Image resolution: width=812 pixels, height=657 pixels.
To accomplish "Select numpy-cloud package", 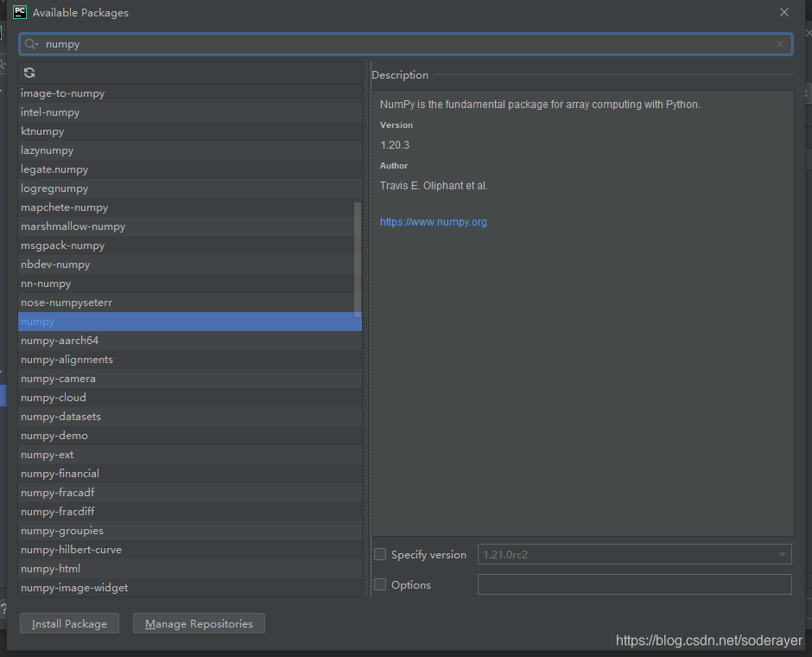I will coord(189,398).
